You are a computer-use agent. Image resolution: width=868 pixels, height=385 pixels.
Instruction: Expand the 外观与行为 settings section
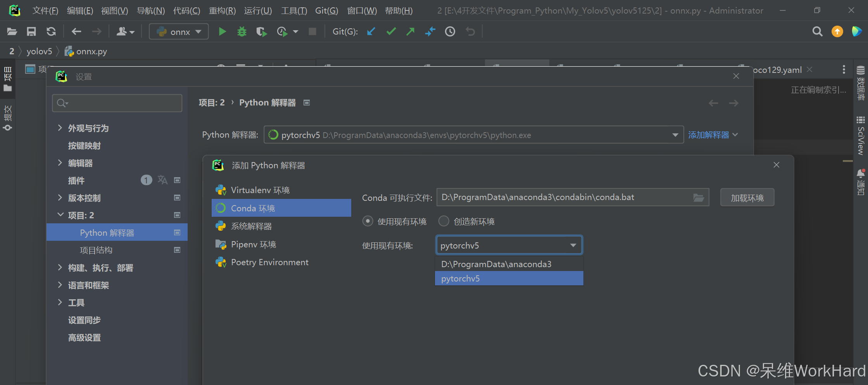pyautogui.click(x=60, y=128)
